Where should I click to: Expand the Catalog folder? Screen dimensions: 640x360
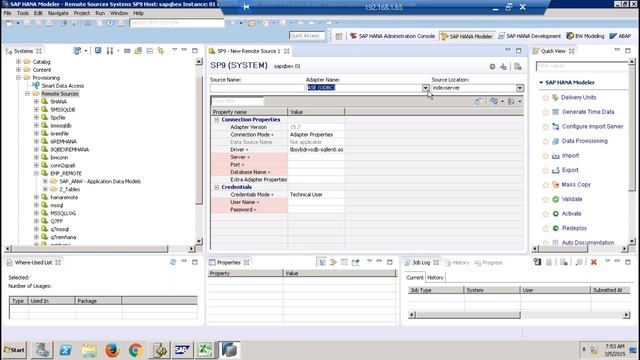click(18, 62)
